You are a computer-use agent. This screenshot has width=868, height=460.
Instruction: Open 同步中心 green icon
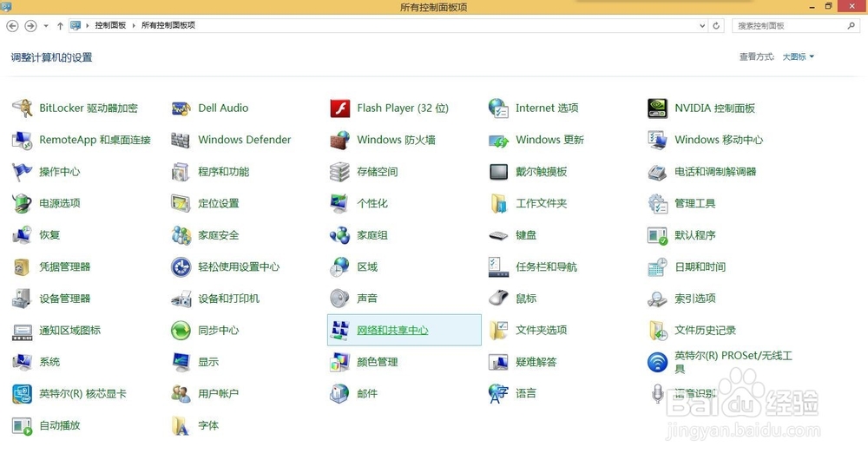click(x=181, y=331)
